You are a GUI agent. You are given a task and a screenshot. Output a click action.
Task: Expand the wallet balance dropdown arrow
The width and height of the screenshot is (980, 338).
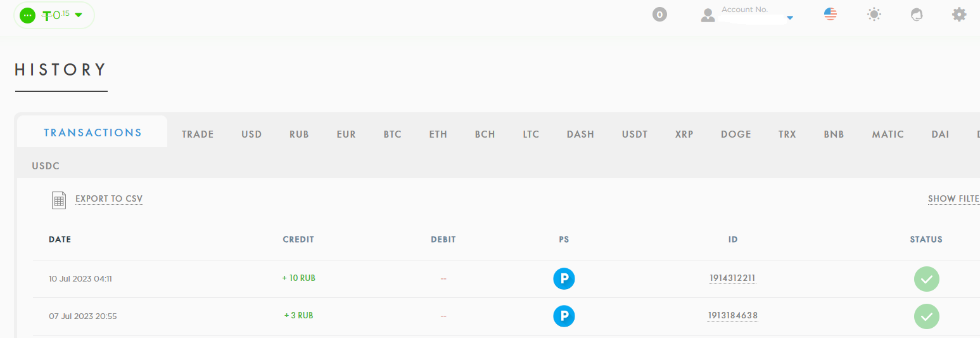tap(79, 15)
